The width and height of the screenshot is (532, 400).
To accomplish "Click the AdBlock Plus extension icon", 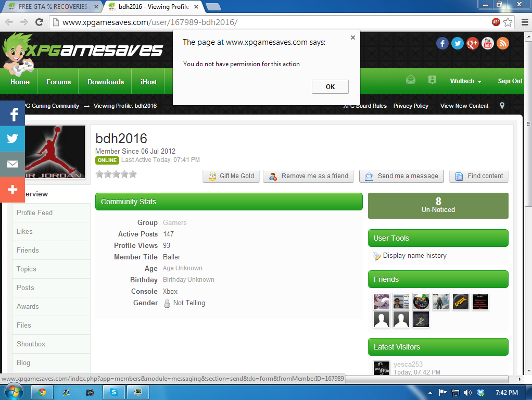I will coord(496,22).
